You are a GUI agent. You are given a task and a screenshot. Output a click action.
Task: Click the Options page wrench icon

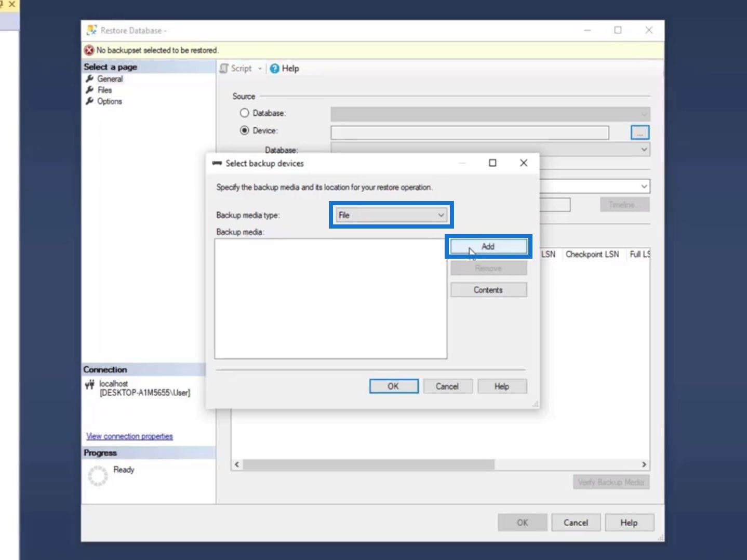(90, 101)
